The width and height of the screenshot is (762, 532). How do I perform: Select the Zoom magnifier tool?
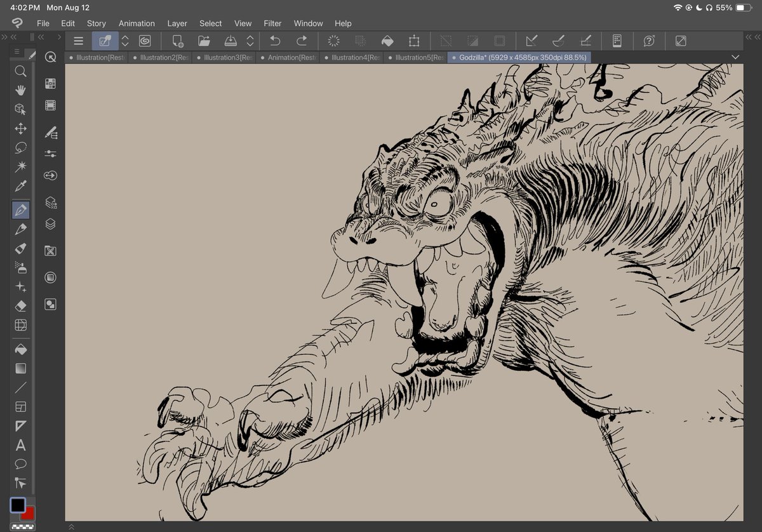20,71
